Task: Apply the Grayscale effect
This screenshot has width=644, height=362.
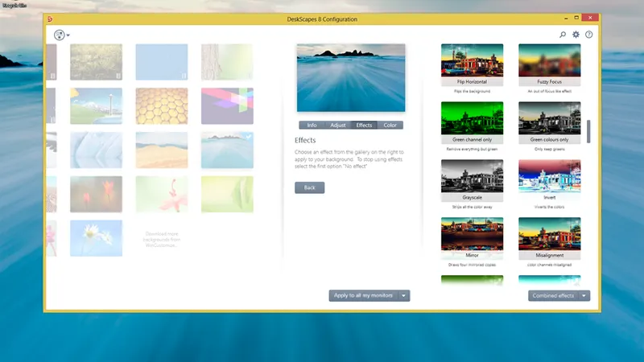Action: (x=472, y=176)
